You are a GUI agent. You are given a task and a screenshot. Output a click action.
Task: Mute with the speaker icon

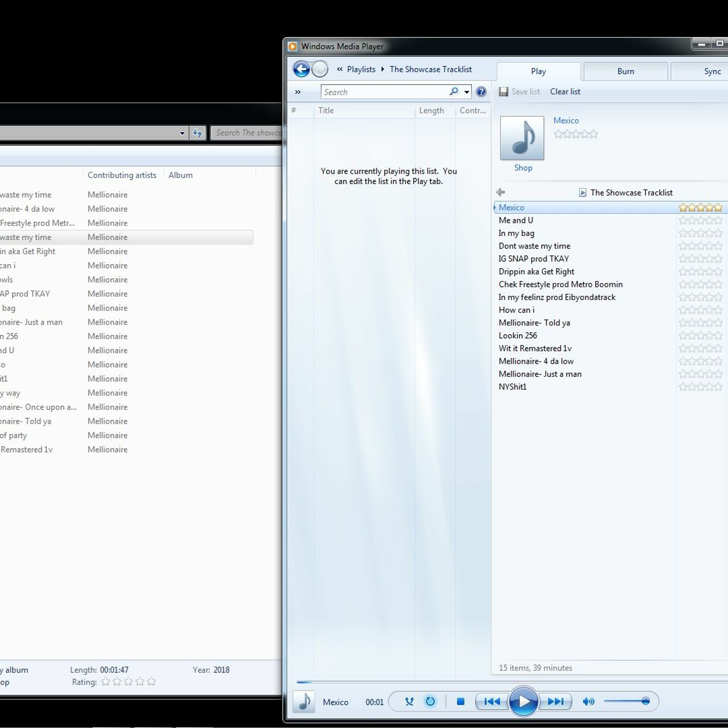(x=588, y=701)
